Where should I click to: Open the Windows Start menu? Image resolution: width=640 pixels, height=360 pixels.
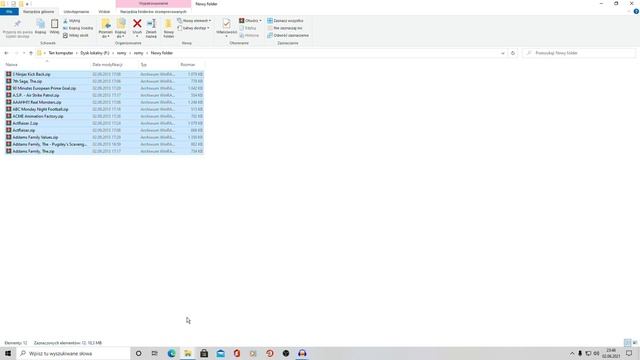pyautogui.click(x=8, y=353)
